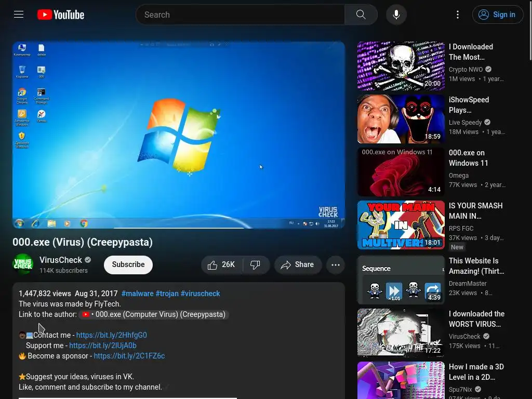
Task: Like the video with thumbs-up 26K
Action: point(222,264)
